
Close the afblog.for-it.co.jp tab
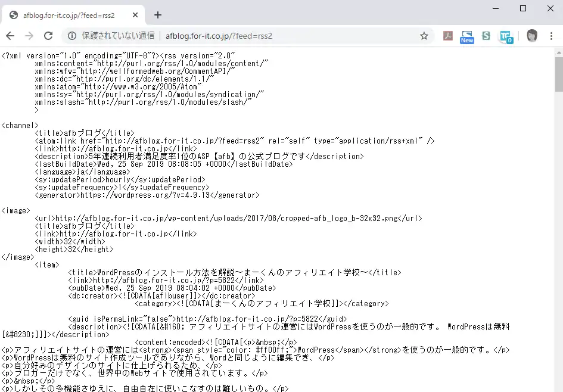[x=135, y=15]
